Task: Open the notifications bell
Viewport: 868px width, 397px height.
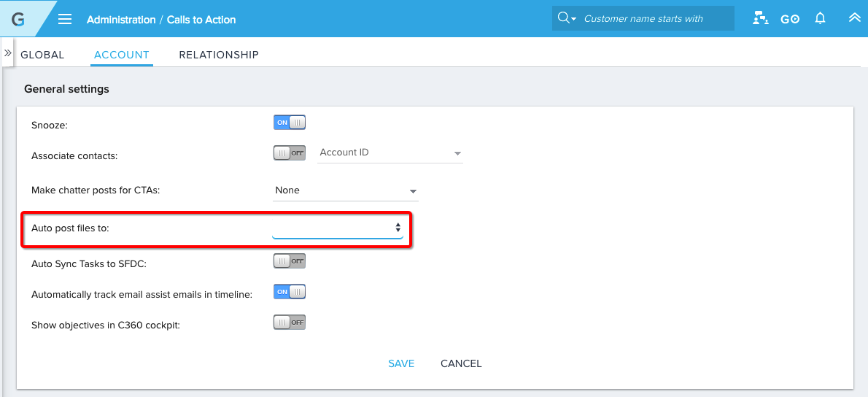Action: click(821, 19)
